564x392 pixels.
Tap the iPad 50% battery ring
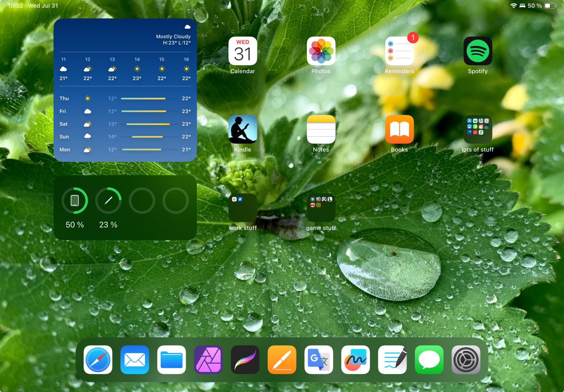(x=75, y=201)
